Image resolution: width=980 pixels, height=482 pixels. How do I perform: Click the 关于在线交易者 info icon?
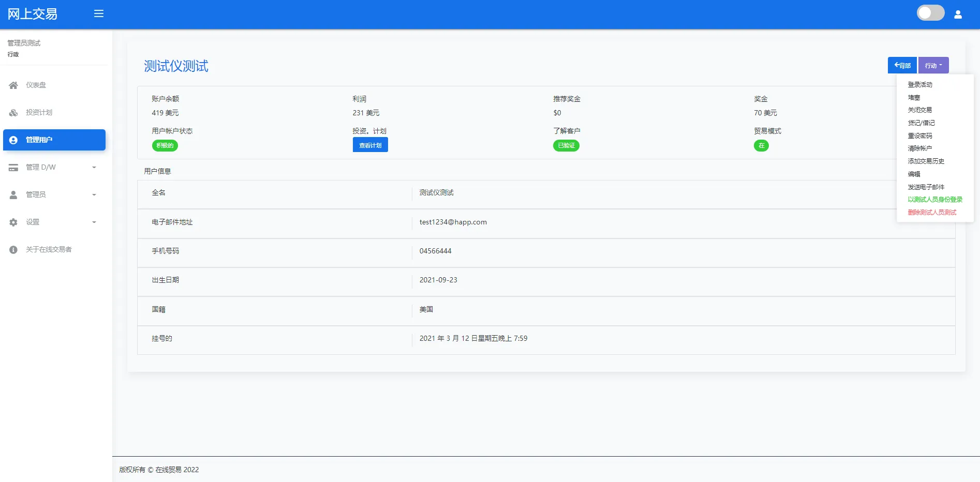click(x=13, y=249)
